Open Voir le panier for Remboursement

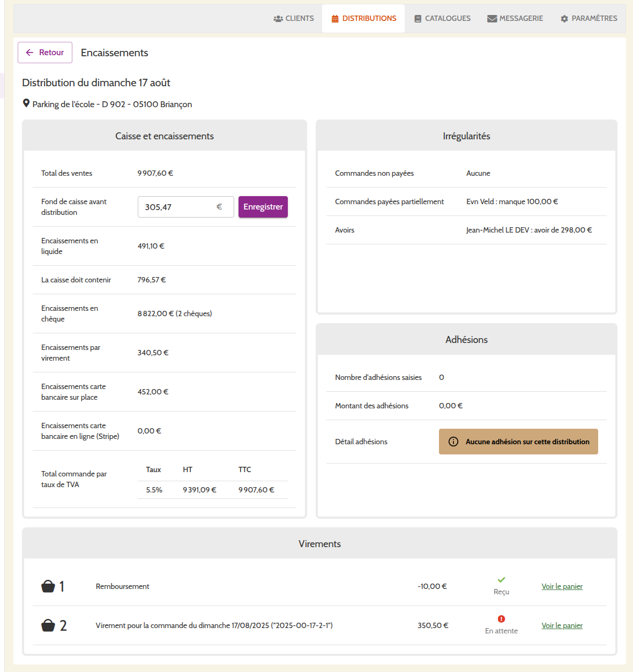click(562, 586)
